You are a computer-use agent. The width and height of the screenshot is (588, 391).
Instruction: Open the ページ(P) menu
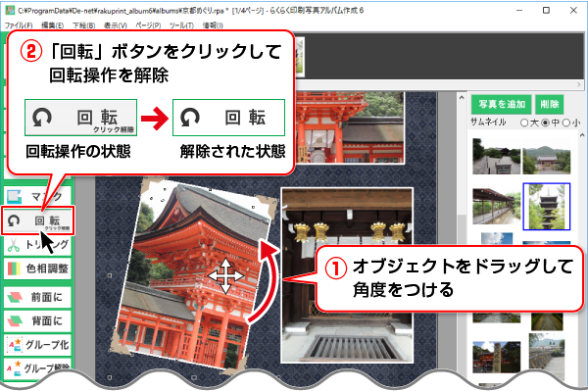(148, 25)
